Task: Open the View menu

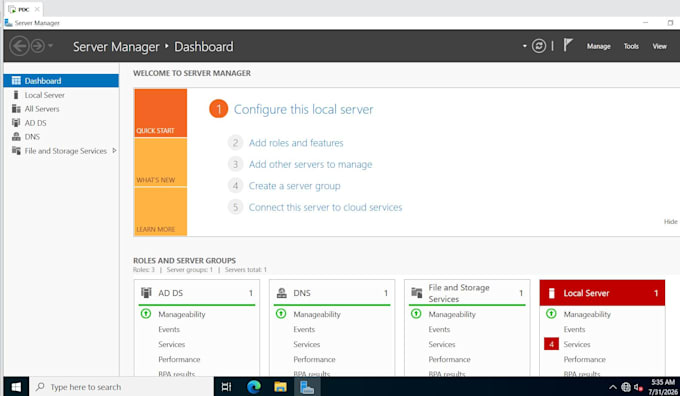Action: coord(659,46)
